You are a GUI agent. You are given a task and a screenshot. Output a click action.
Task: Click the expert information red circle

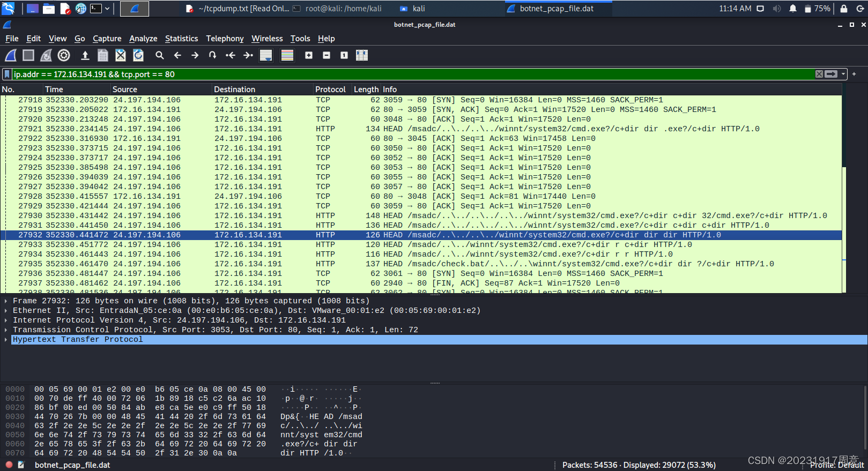pos(9,465)
